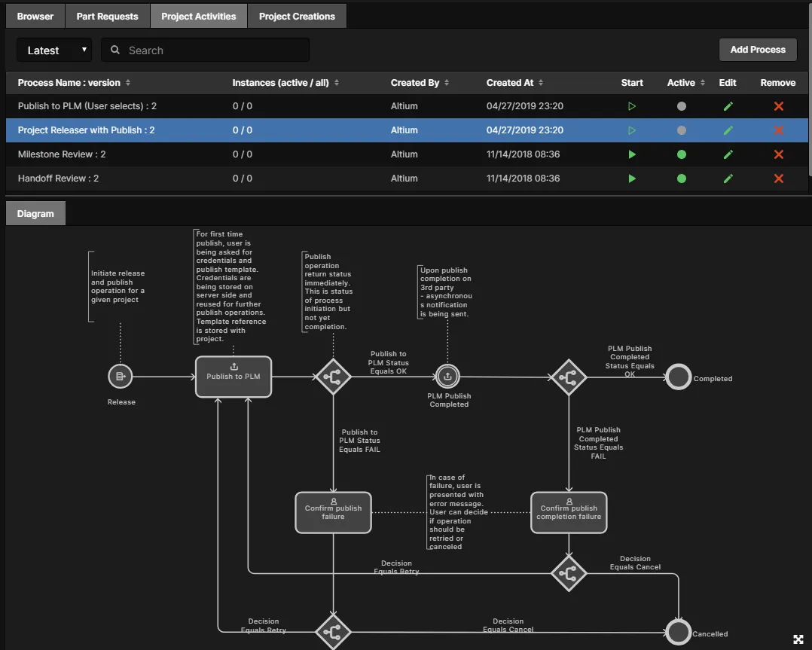The height and width of the screenshot is (650, 812).
Task: Click the Initiate release and publish annotation
Action: pos(118,286)
